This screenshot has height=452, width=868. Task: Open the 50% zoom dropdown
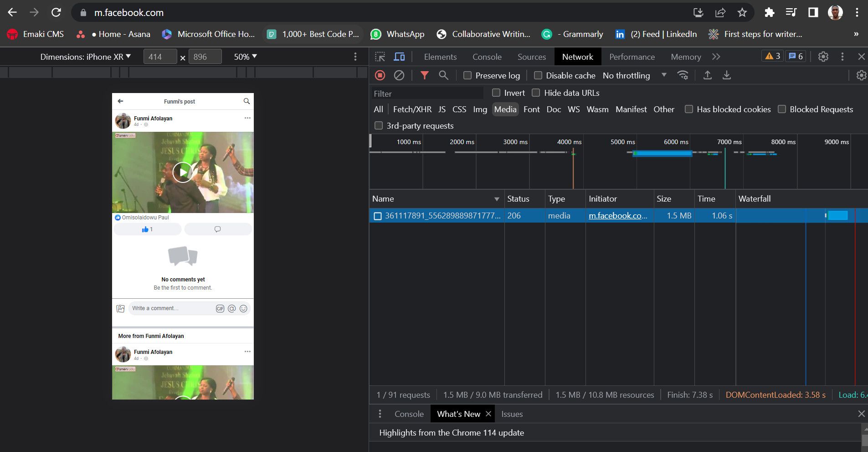(245, 57)
